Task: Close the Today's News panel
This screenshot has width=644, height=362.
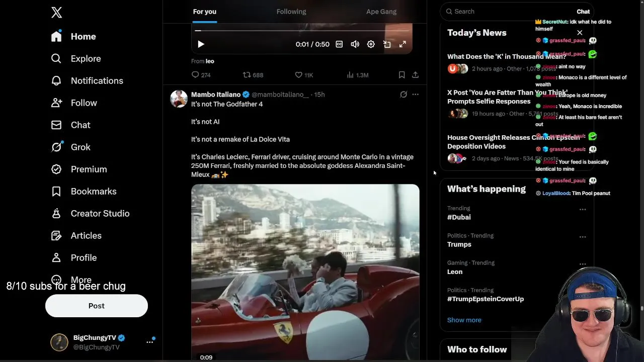Action: click(580, 33)
